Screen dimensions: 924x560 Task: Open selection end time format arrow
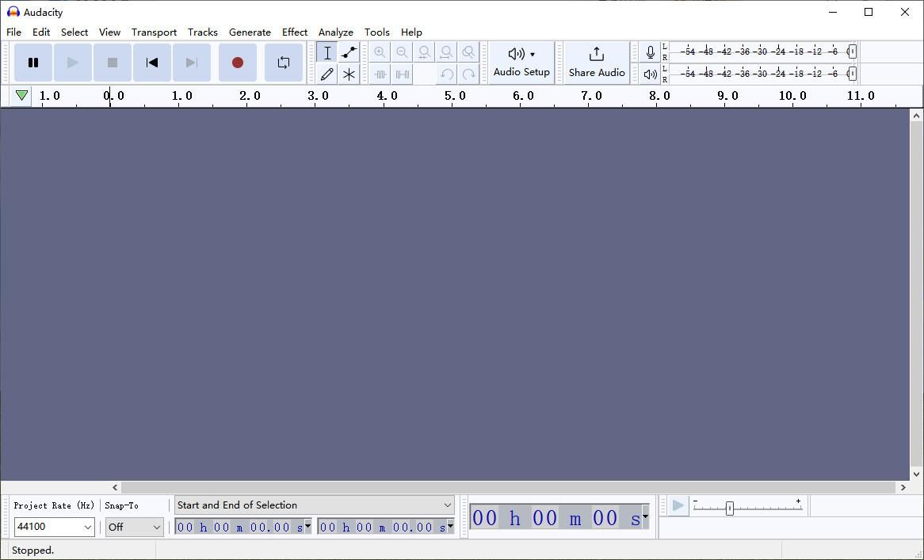tap(450, 526)
